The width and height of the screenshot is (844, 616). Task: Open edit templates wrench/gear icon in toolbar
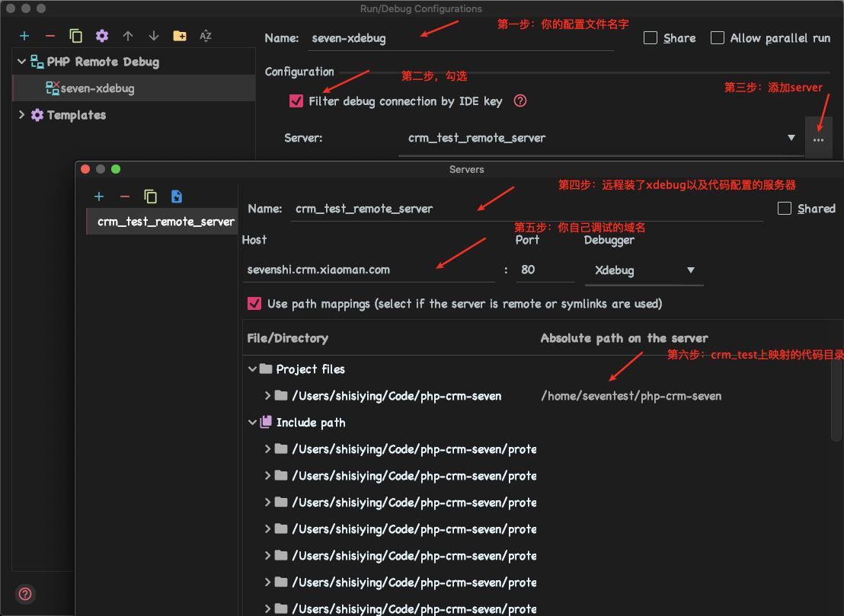(102, 36)
